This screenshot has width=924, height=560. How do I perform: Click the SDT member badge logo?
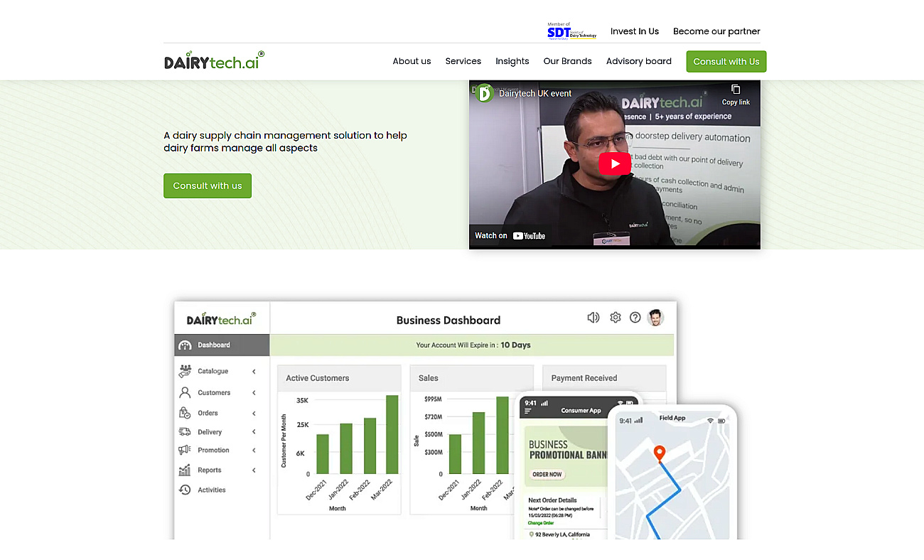571,31
